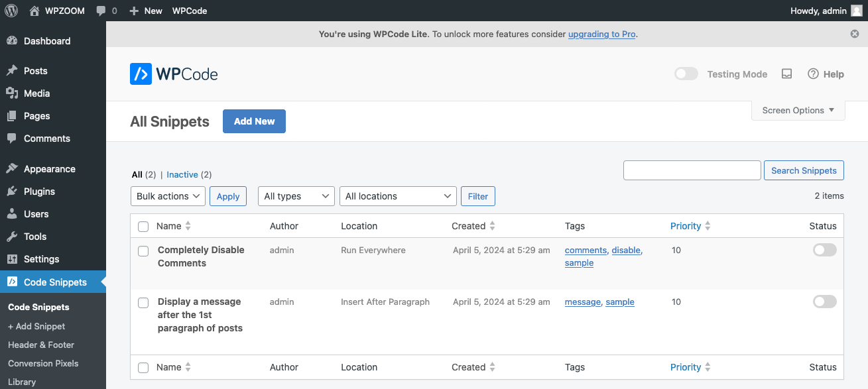The width and height of the screenshot is (868, 389).
Task: Click the Pages icon in sidebar
Action: click(x=12, y=116)
